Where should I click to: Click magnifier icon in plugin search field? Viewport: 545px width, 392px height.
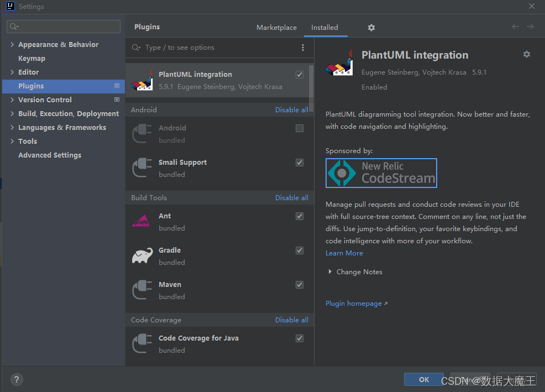136,48
